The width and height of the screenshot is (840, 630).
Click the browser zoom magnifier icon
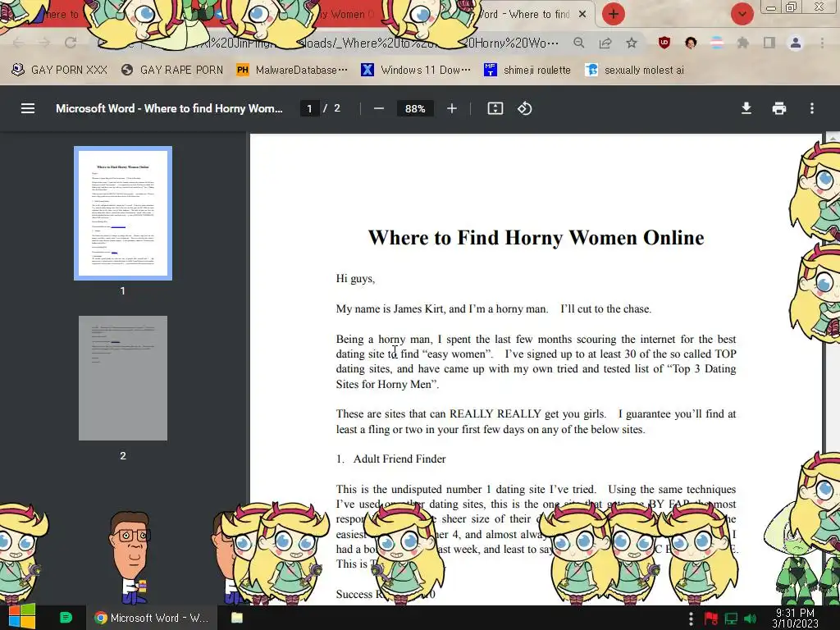(578, 43)
